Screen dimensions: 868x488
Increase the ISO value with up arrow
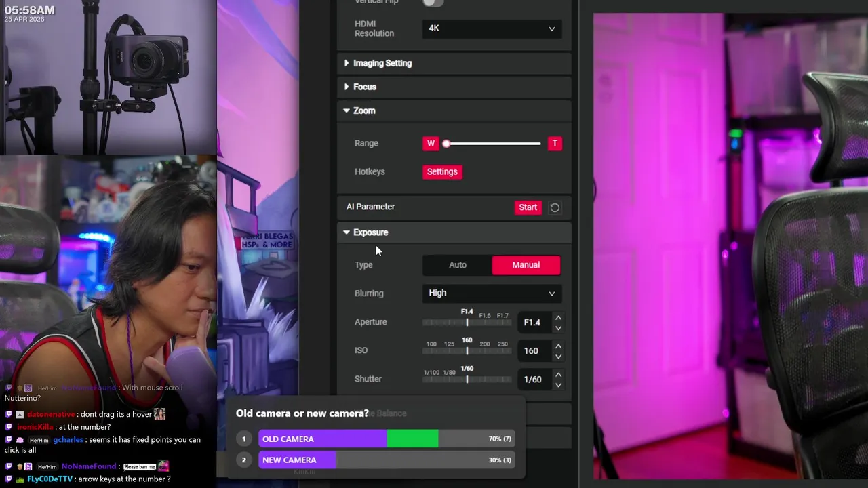(558, 346)
